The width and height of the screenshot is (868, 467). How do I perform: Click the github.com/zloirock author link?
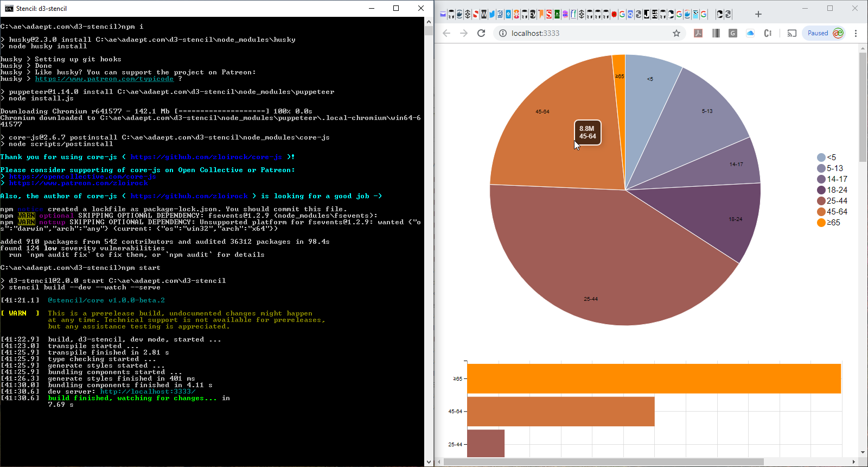(189, 196)
